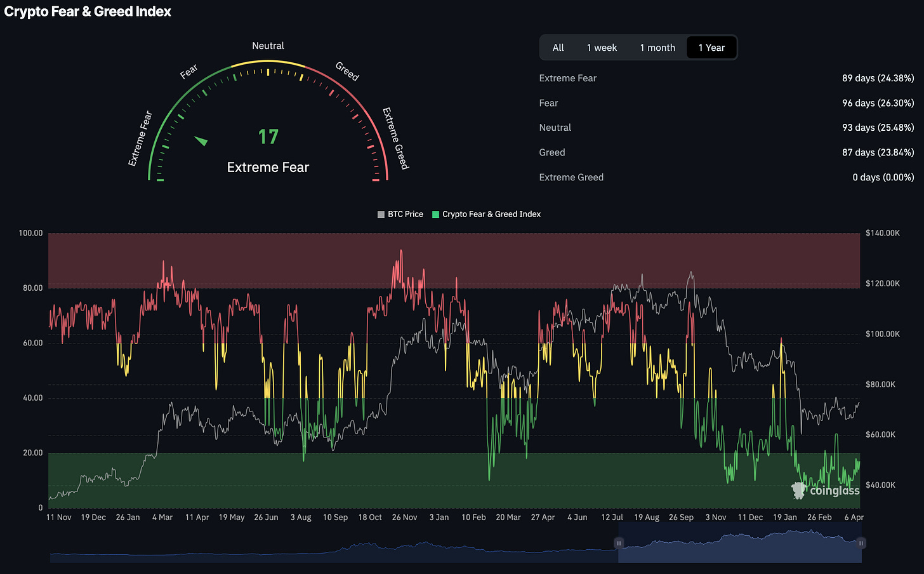Select the Extreme Fear 89 days stat row
The image size is (924, 574).
[x=726, y=78]
